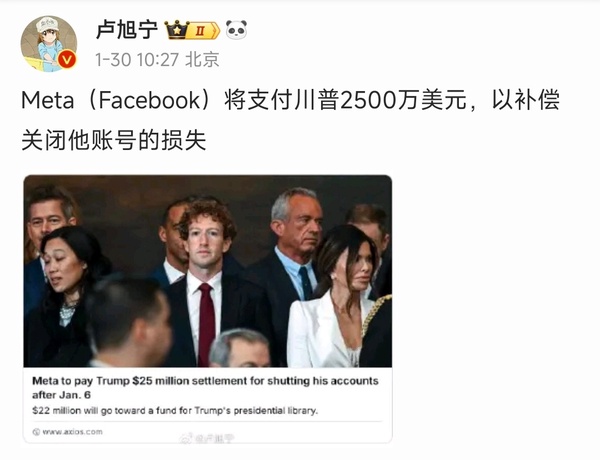Screen dimensions: 600x460
Task: Open the link preview card footer area
Action: pos(208,432)
